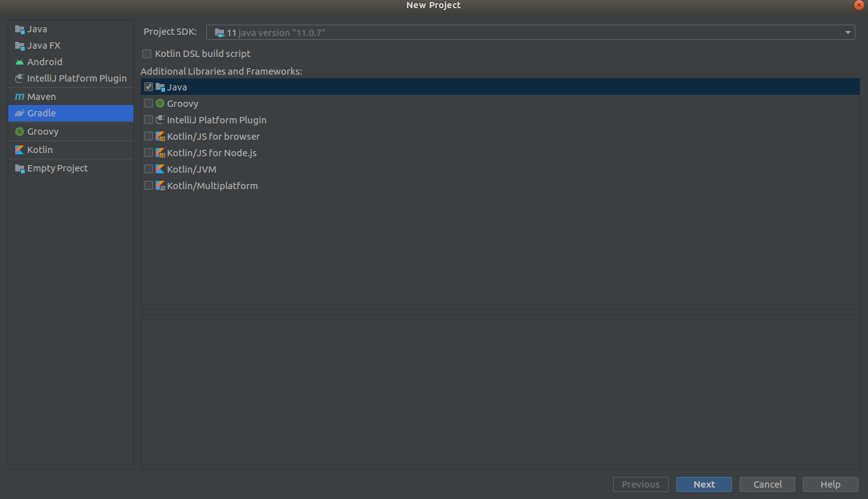The height and width of the screenshot is (499, 868).
Task: Select the IntelliJ Platform Plugin sidebar icon
Action: [20, 78]
